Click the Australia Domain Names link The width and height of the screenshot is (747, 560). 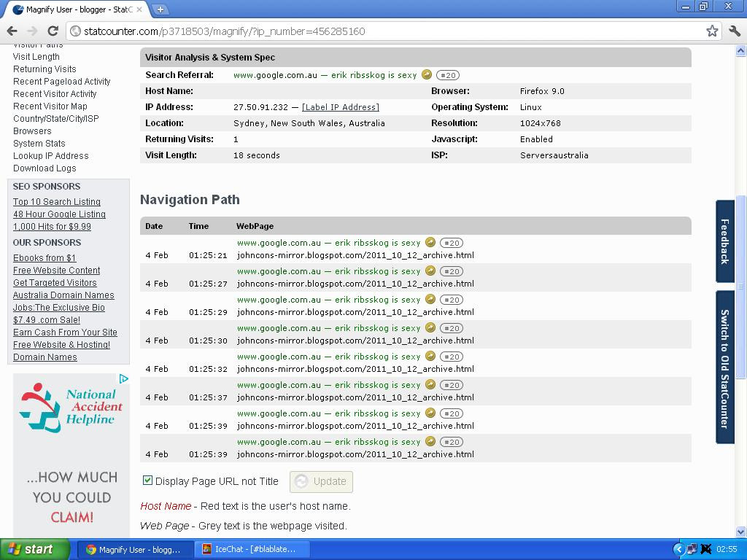pos(64,295)
